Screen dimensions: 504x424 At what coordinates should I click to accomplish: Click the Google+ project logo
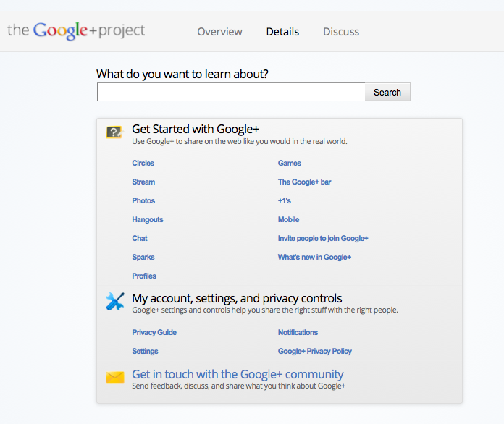(x=76, y=31)
